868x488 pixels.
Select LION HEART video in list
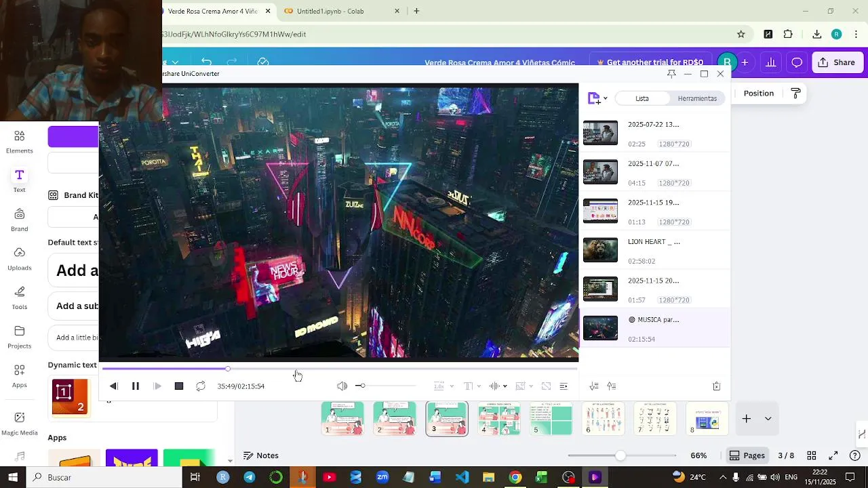click(655, 251)
